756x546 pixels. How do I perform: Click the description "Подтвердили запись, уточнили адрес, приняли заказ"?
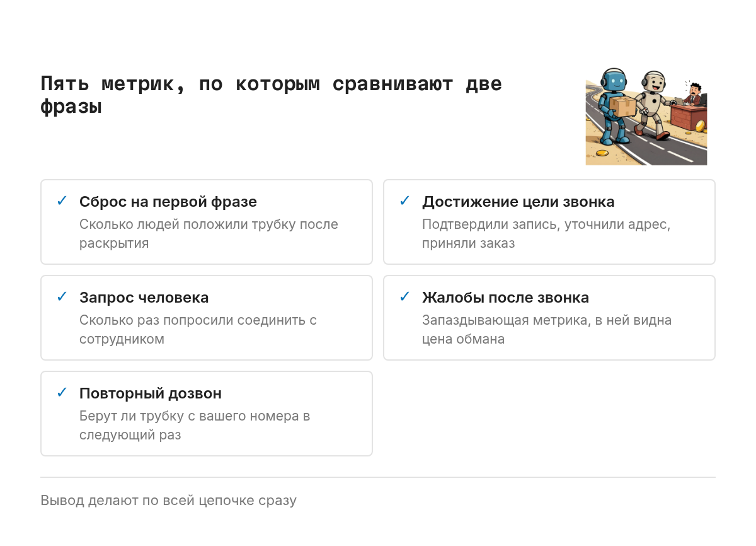(x=546, y=234)
